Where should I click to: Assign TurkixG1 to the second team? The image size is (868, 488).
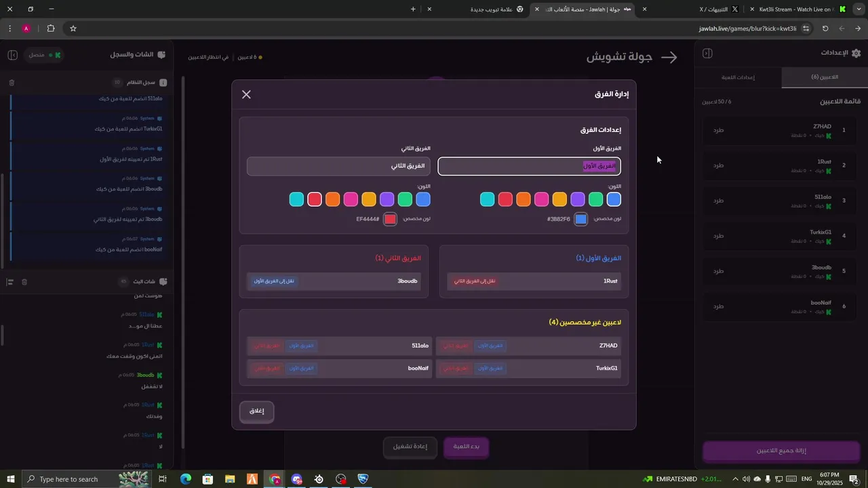pyautogui.click(x=456, y=368)
